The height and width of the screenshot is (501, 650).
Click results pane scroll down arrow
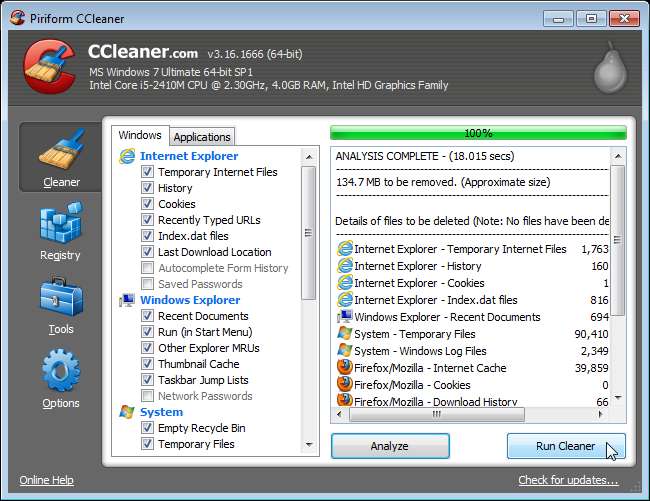tap(618, 398)
